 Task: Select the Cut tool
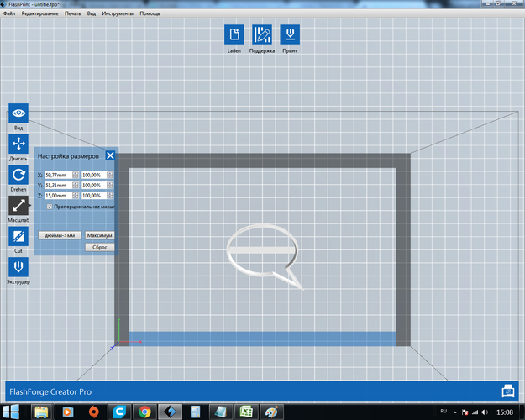point(18,236)
